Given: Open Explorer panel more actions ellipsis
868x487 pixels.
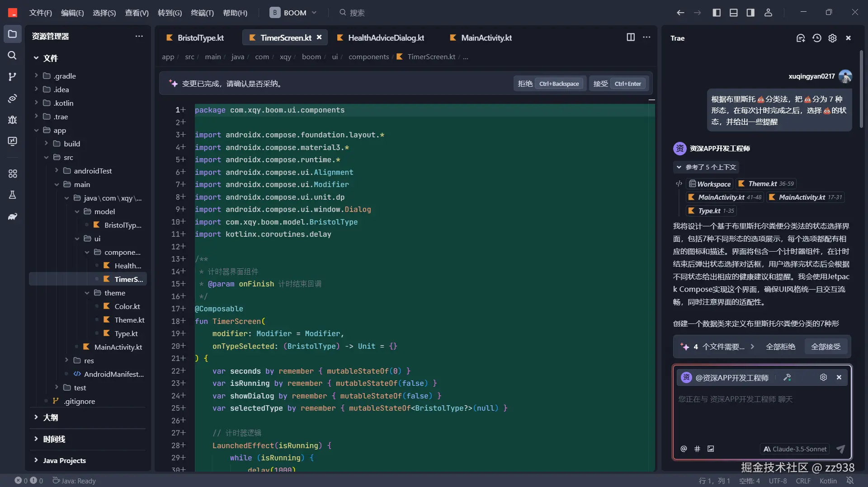Looking at the screenshot, I should pos(139,36).
